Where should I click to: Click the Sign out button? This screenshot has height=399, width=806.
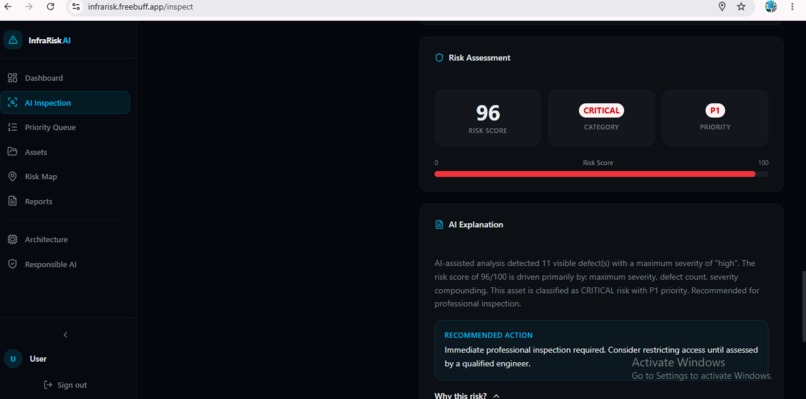(x=65, y=385)
